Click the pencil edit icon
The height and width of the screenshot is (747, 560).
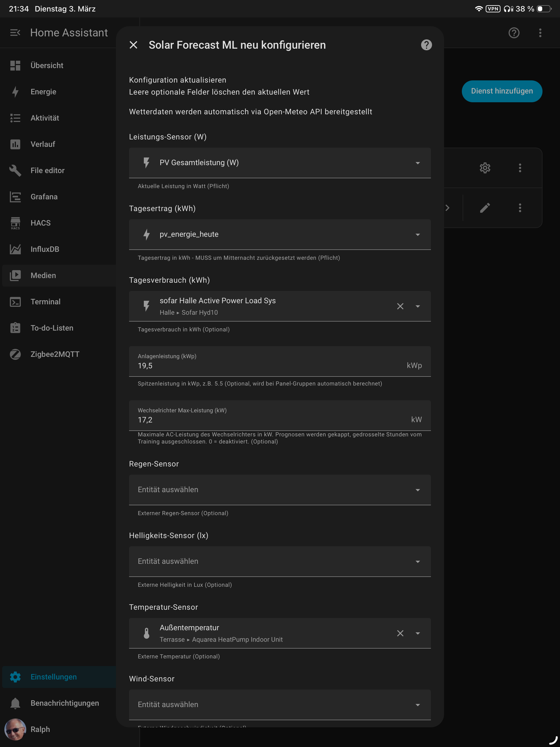point(485,208)
